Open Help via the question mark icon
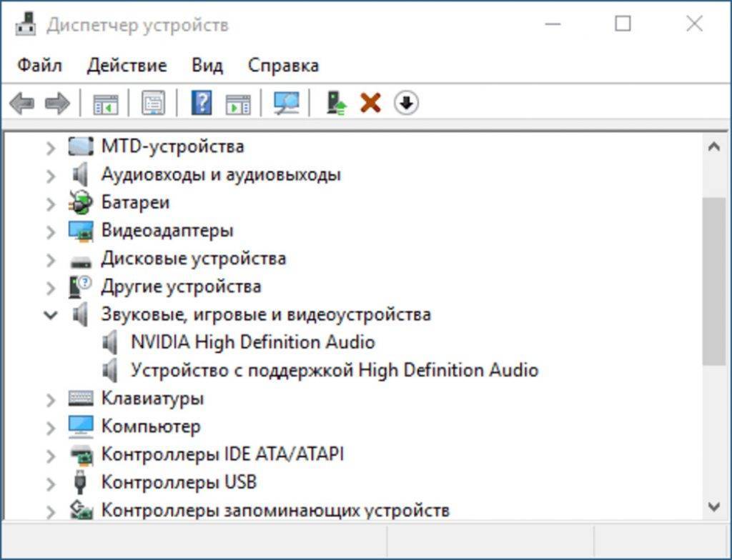The image size is (732, 560). tap(202, 104)
